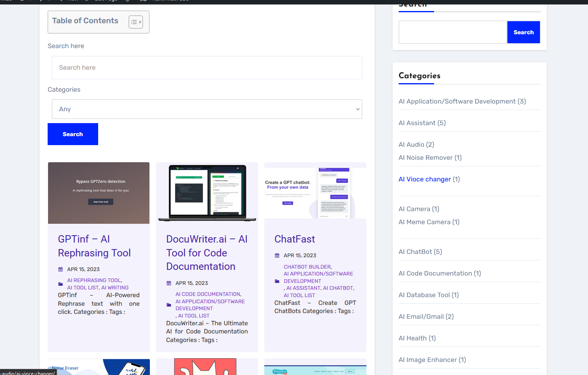Click 'APR 15, 2023' date in DocuWriter.ai card
The width and height of the screenshot is (588, 375).
(192, 283)
